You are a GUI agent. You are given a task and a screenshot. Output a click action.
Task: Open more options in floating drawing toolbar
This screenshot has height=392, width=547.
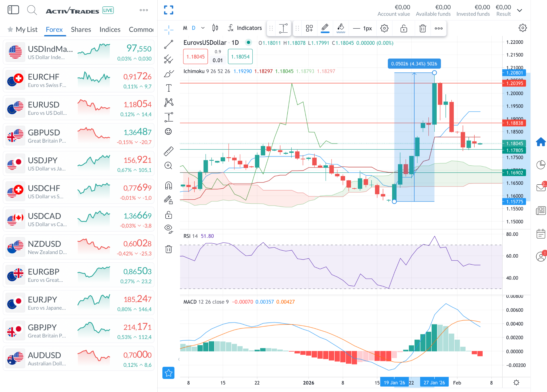[x=439, y=28]
